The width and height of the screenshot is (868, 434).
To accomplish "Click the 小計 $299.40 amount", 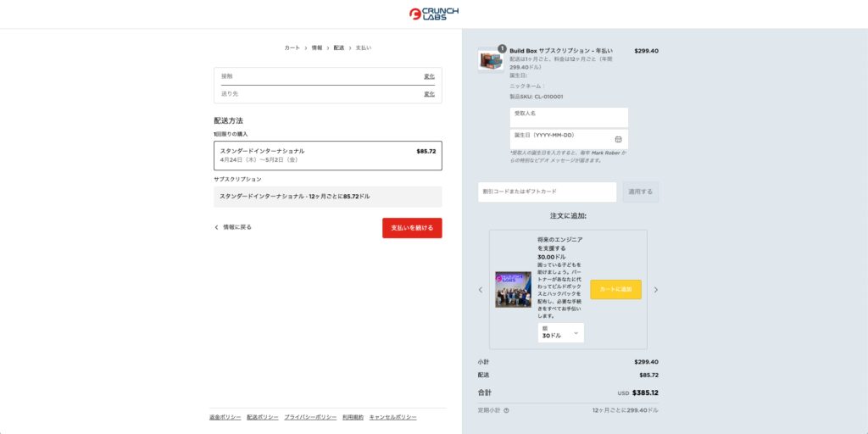I will (647, 362).
